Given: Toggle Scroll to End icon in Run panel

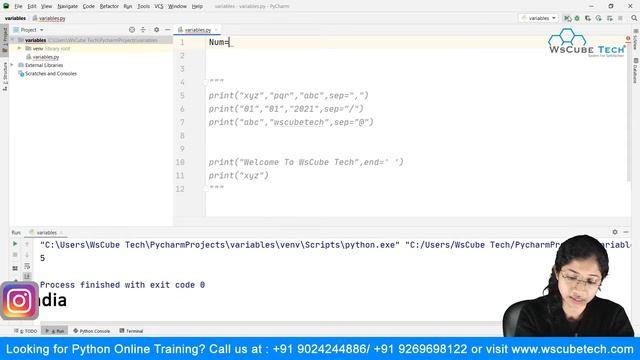Looking at the screenshot, I should (27, 277).
